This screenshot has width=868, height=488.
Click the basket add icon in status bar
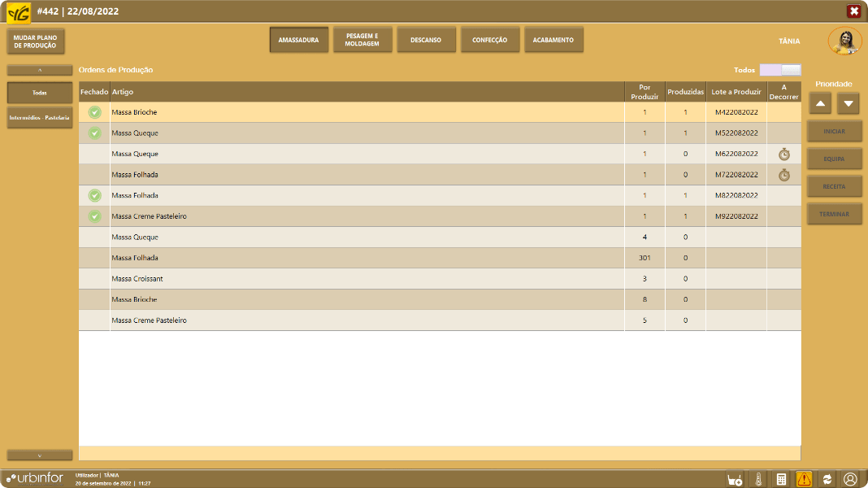[x=735, y=479]
